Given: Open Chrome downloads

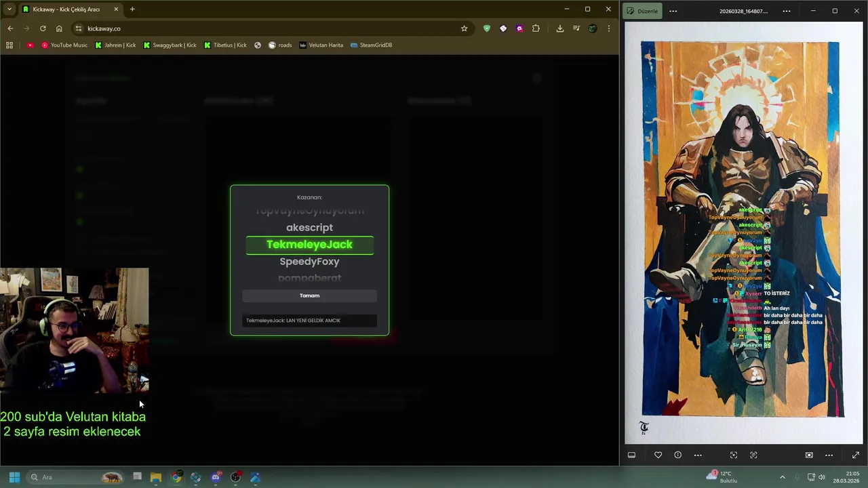Looking at the screenshot, I should pyautogui.click(x=559, y=28).
